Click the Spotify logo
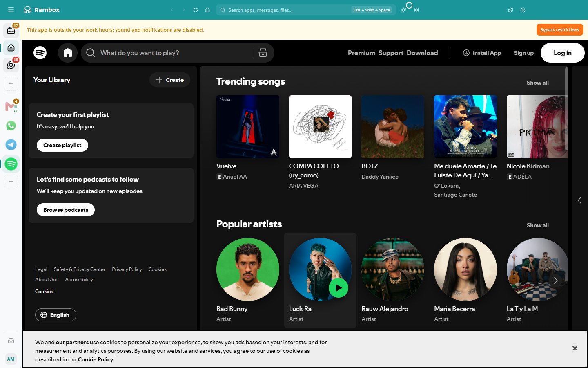 click(x=40, y=53)
